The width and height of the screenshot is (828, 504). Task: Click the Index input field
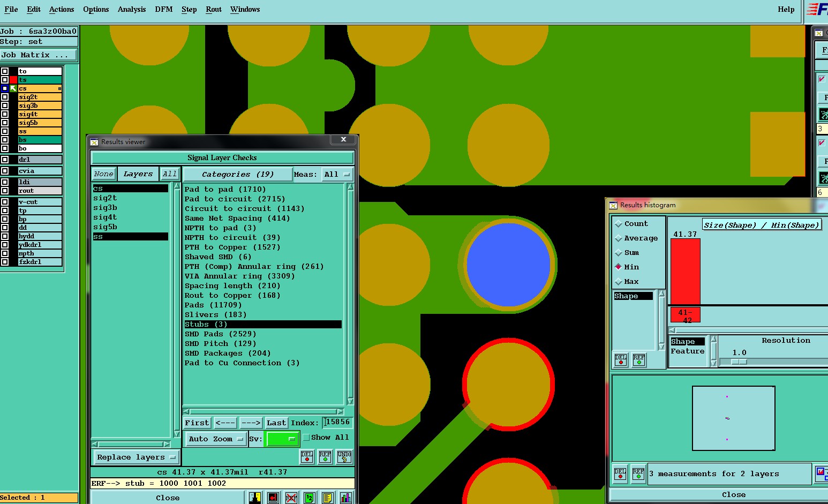tap(338, 423)
